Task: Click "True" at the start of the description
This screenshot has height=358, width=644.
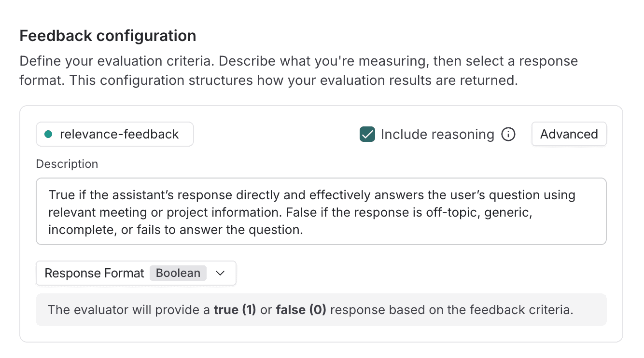Action: click(61, 195)
